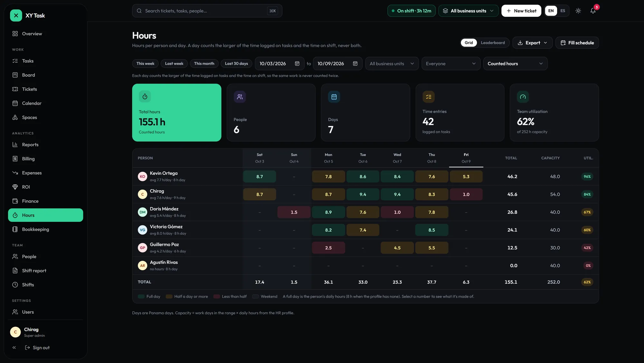Switch to Grid view
Image resolution: width=644 pixels, height=363 pixels.
click(x=469, y=43)
